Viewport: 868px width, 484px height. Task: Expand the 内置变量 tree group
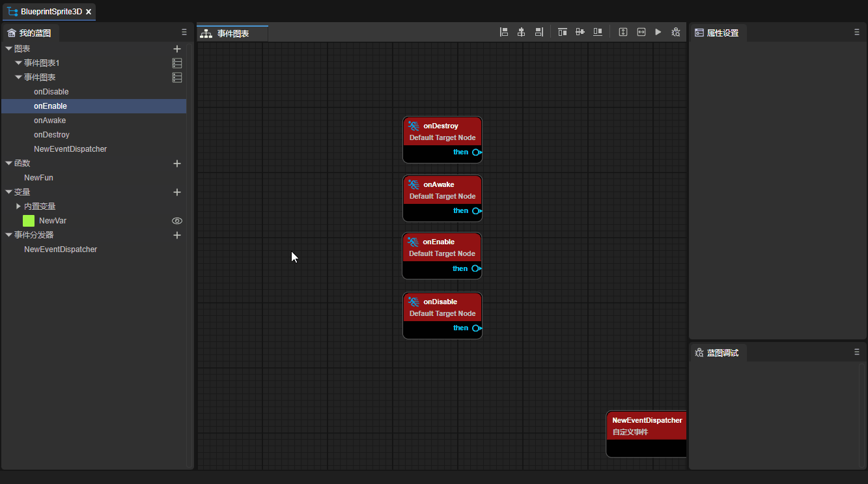pos(18,206)
